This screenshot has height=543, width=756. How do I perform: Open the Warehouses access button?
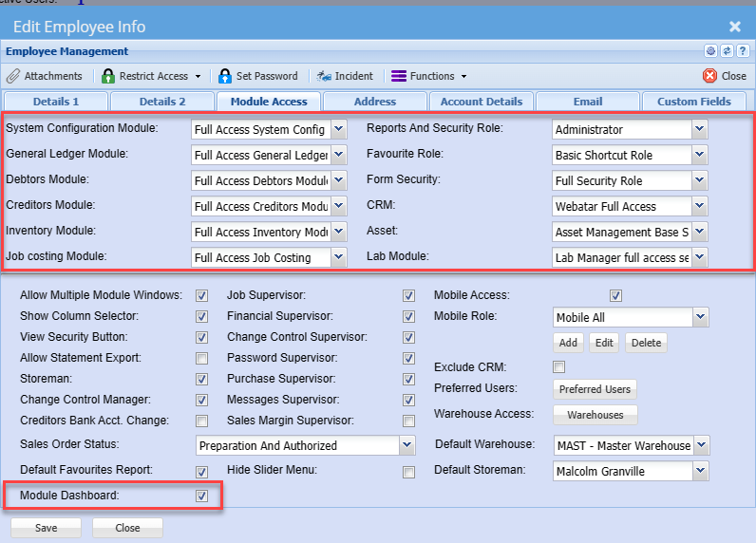pyautogui.click(x=595, y=415)
